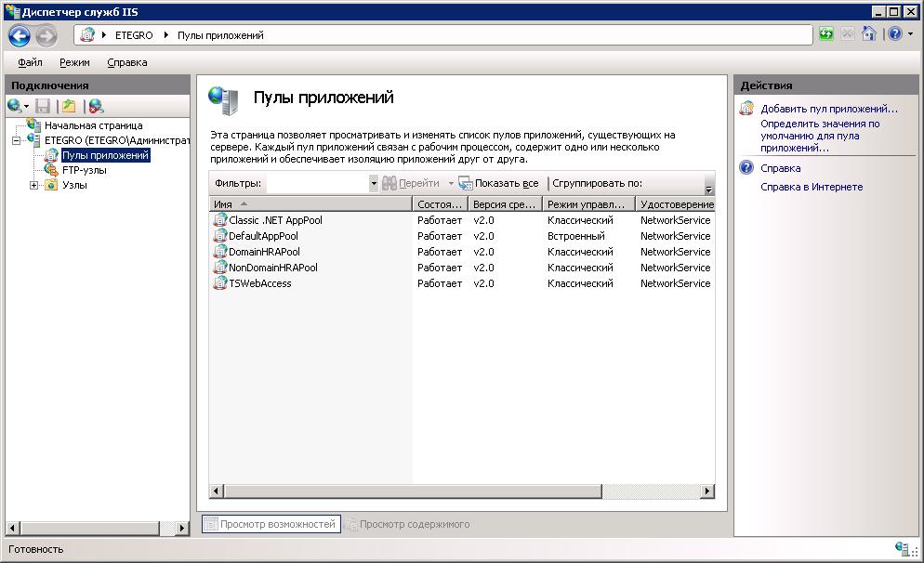Select Начальная страница tree item

pyautogui.click(x=94, y=124)
